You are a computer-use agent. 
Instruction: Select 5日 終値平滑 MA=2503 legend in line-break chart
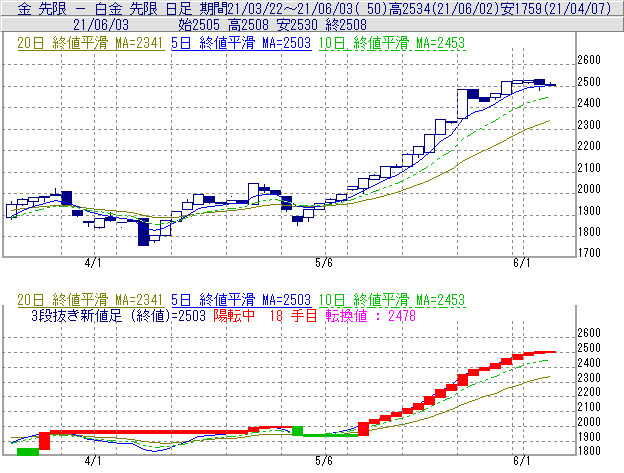241,300
